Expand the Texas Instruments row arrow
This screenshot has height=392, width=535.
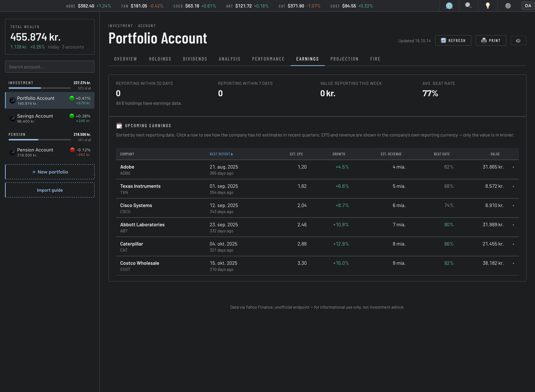513,187
